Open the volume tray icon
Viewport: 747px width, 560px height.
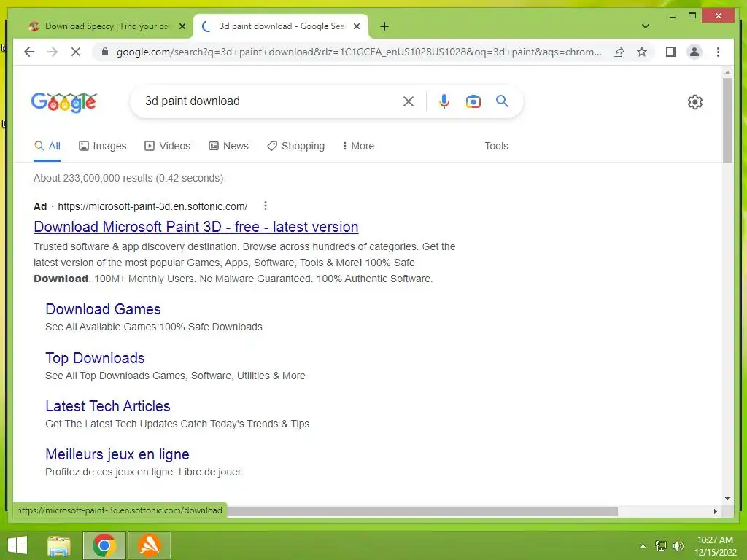(678, 546)
